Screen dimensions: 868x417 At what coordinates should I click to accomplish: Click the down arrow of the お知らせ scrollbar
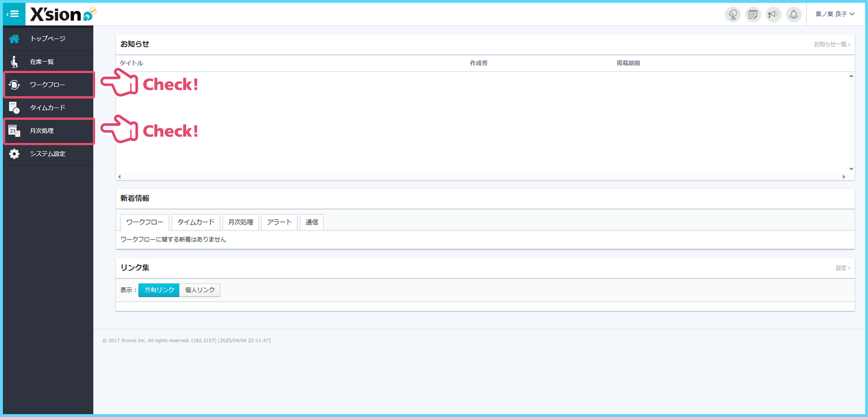point(851,169)
